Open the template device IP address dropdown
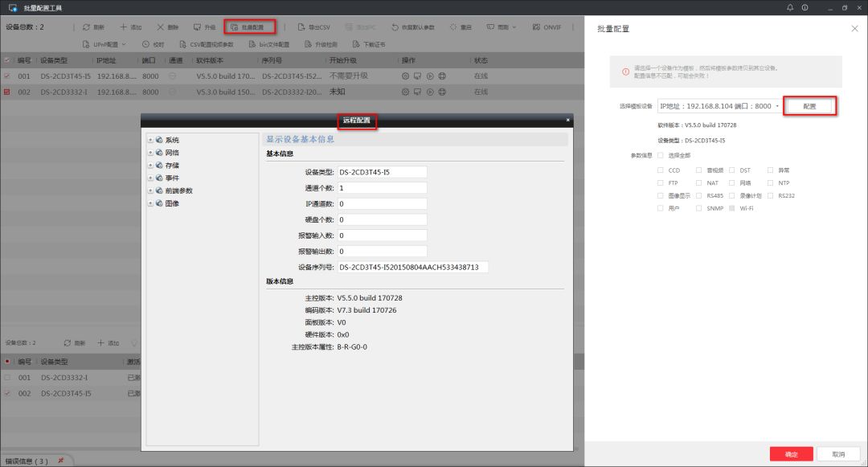The width and height of the screenshot is (868, 467). [x=719, y=106]
